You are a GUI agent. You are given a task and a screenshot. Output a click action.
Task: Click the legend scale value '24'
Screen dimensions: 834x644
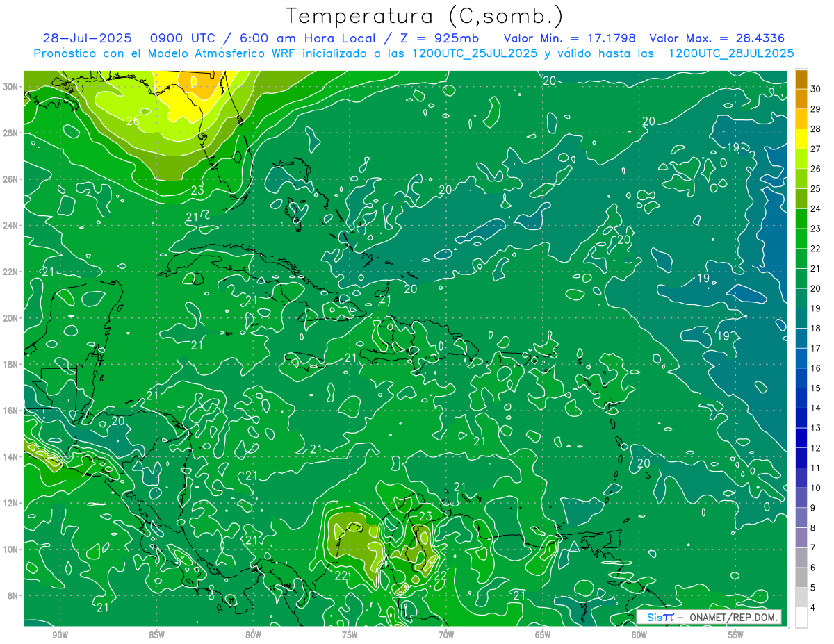coord(817,209)
